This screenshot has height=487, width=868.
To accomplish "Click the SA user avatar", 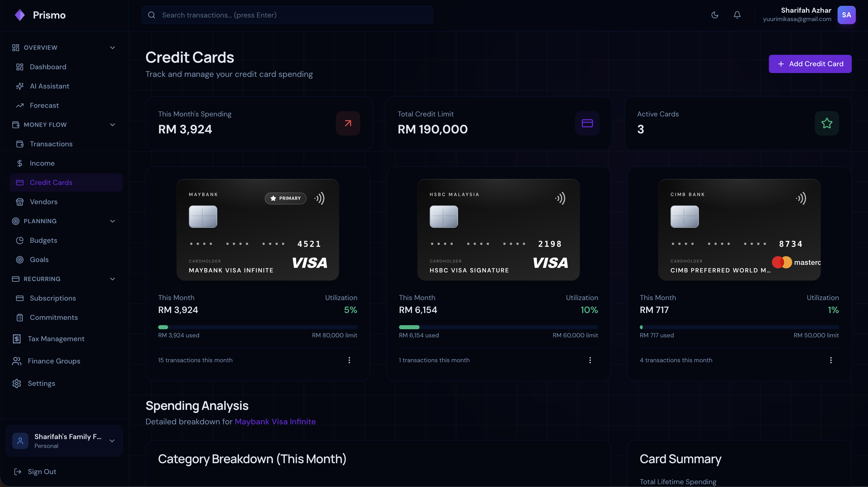I will click(846, 15).
